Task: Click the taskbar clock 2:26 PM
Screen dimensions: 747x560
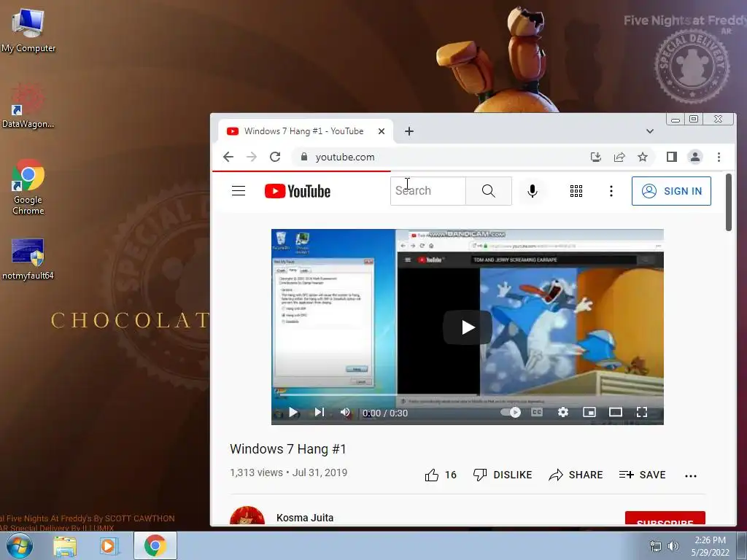Action: (x=711, y=546)
